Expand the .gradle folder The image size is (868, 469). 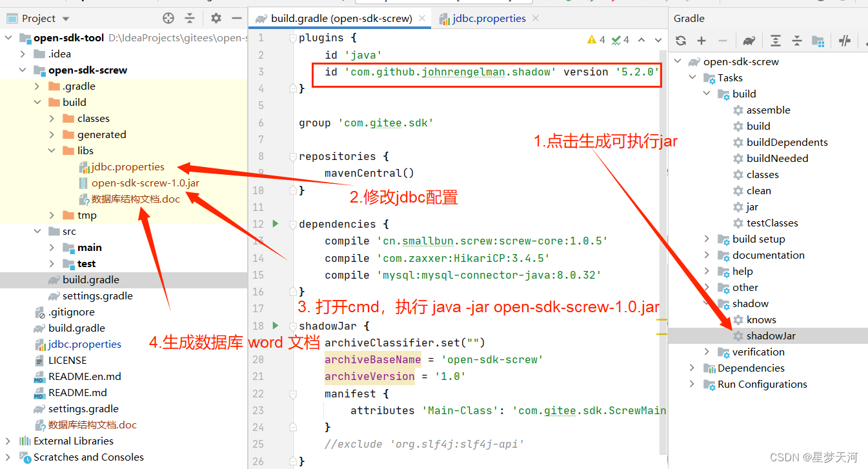[x=37, y=86]
